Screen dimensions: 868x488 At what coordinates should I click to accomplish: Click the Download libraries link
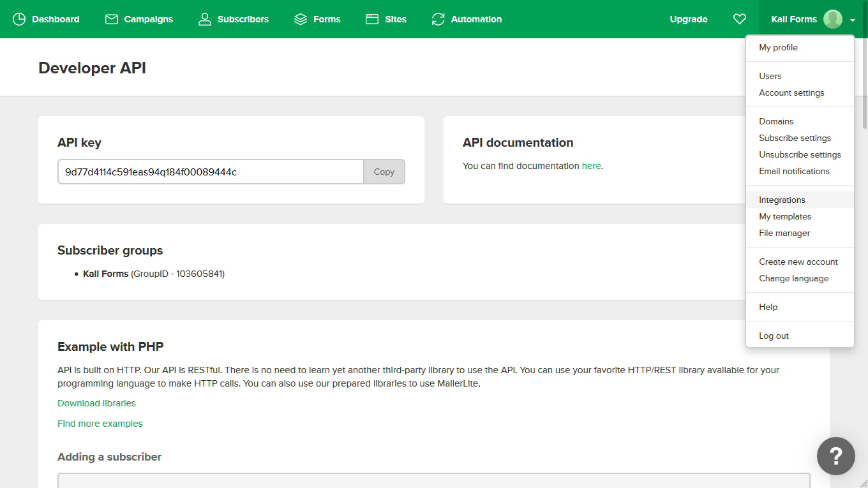pyautogui.click(x=96, y=403)
